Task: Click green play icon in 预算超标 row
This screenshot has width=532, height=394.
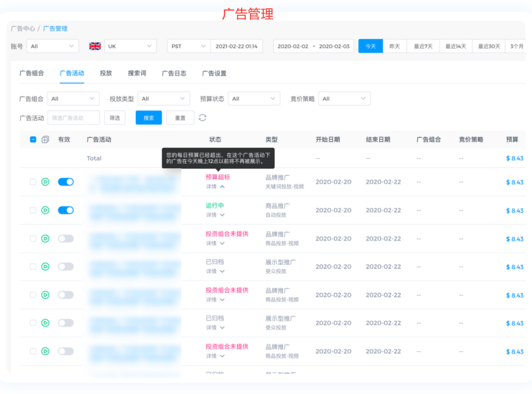Action: 45,182
